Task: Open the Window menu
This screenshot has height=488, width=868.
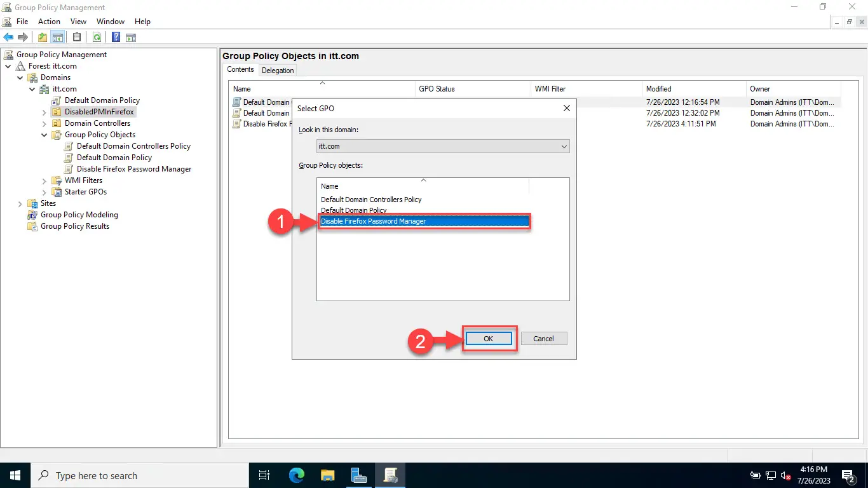Action: pos(111,22)
